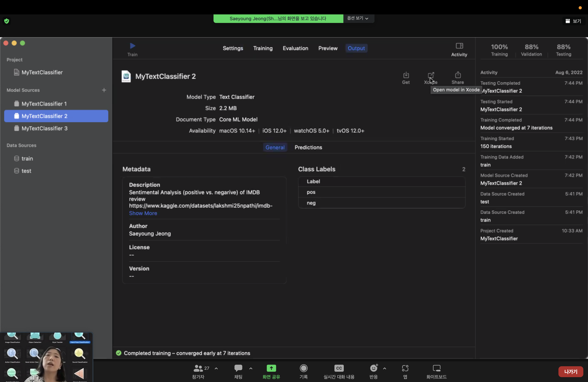Image resolution: width=588 pixels, height=382 pixels.
Task: Expand the chat options chevron
Action: pos(251,369)
